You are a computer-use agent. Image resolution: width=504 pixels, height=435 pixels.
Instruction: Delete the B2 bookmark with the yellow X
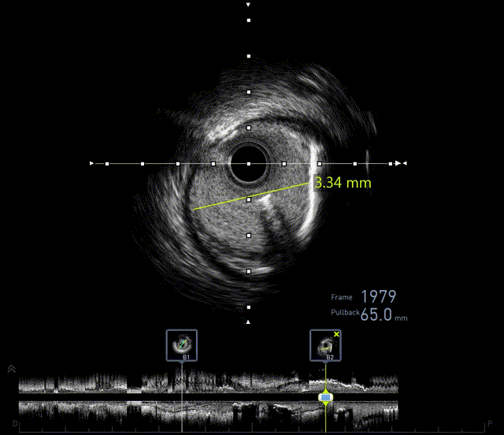point(336,334)
